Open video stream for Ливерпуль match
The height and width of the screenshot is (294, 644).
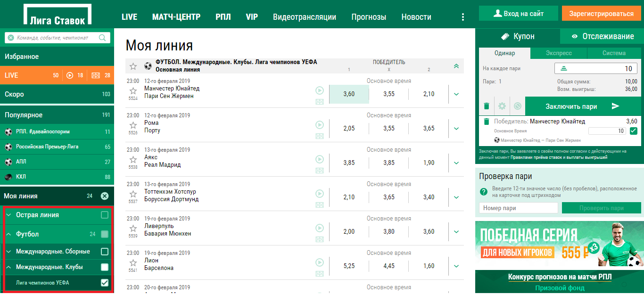point(320,228)
